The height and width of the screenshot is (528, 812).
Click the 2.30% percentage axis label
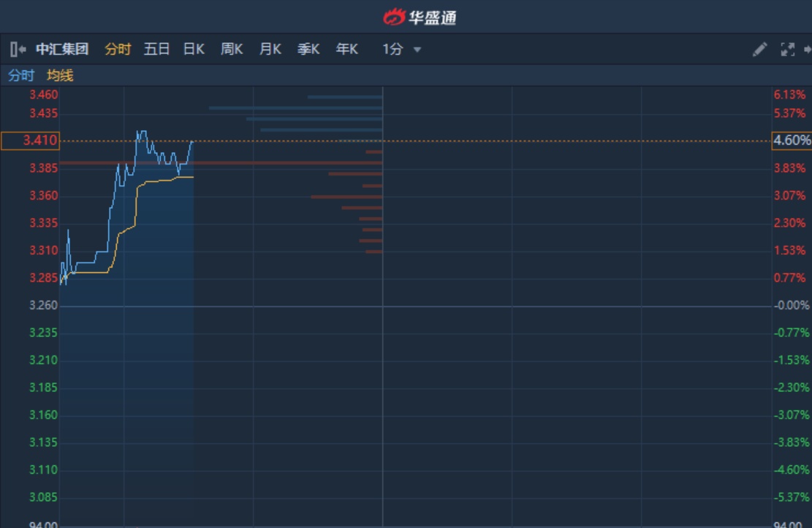click(x=790, y=223)
